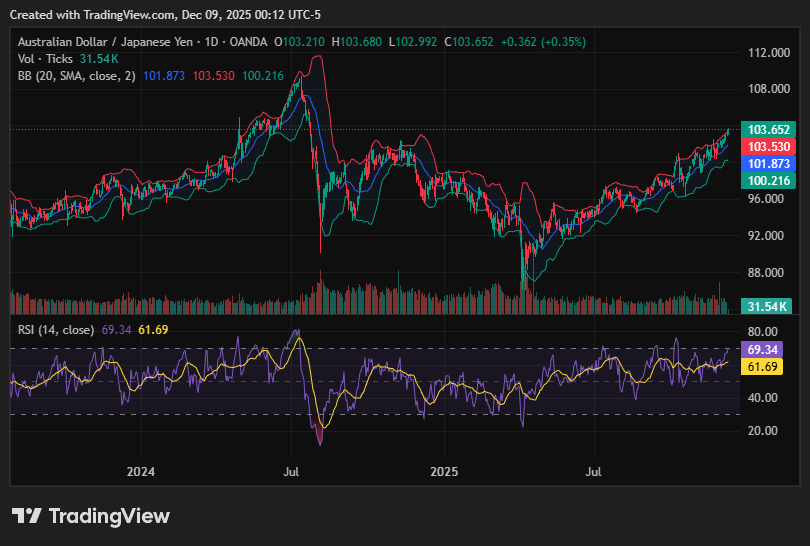
Task: Select the teal 100.216 lower band tag
Action: (x=769, y=180)
